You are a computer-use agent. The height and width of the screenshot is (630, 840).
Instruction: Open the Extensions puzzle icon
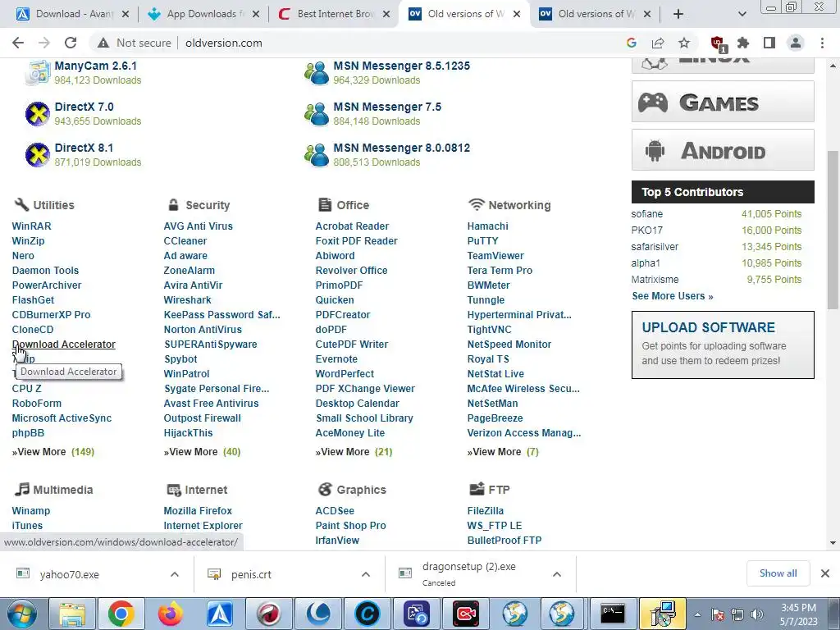coord(743,43)
